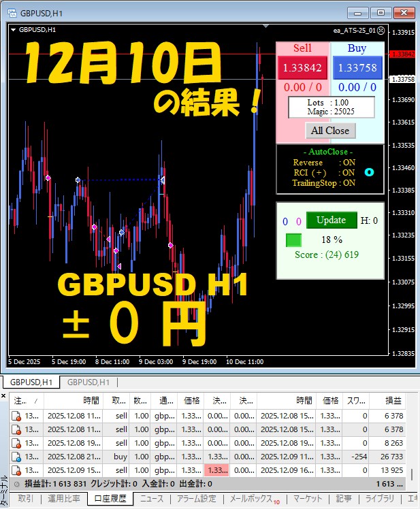Switch to the second GBPUSD,H1 chart tab
The height and width of the screenshot is (509, 420).
(x=88, y=382)
